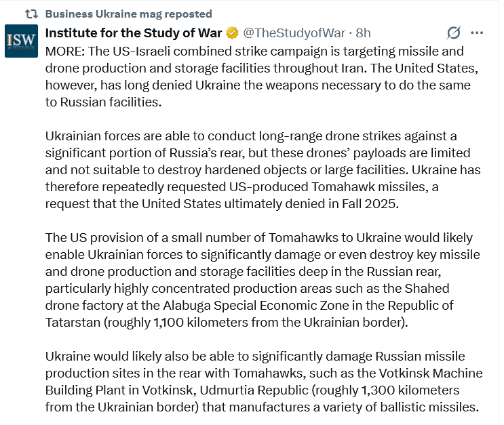504x425 pixels.
Task: Click the Grok explain-post icon
Action: 454,33
